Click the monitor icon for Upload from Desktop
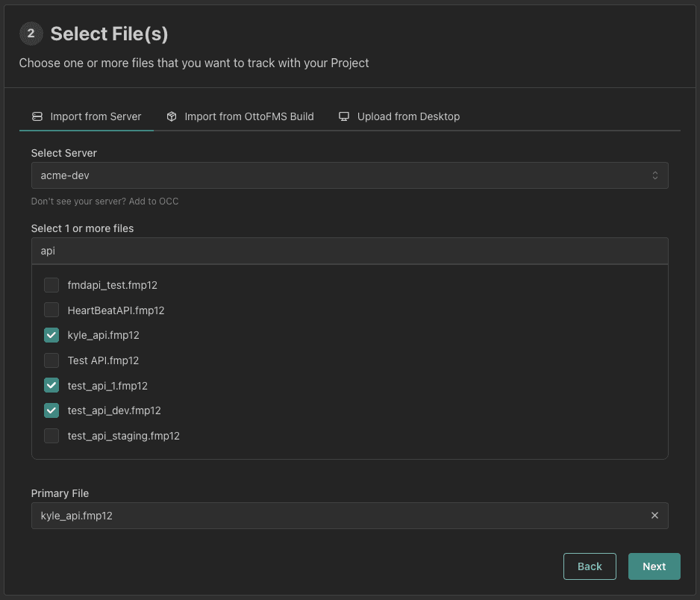 [x=344, y=116]
